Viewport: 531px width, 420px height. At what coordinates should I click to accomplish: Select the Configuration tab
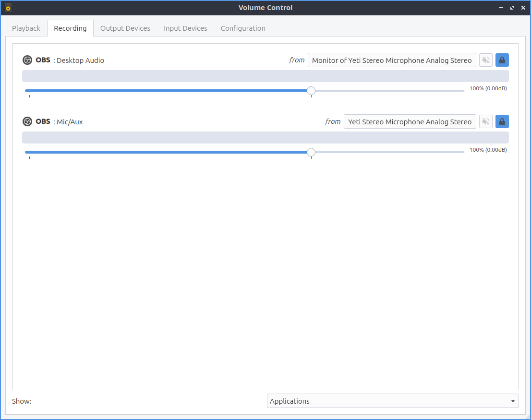click(x=243, y=28)
